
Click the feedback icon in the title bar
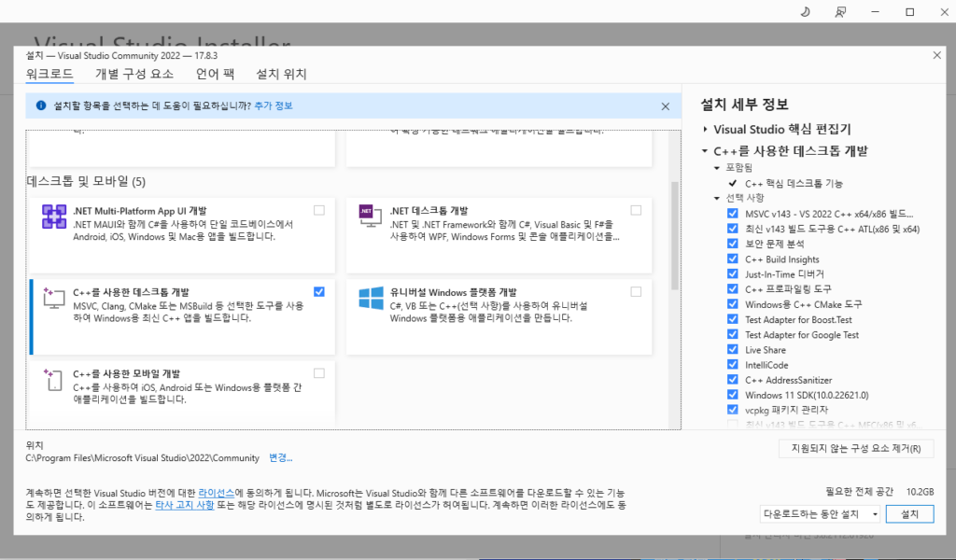[x=840, y=11]
